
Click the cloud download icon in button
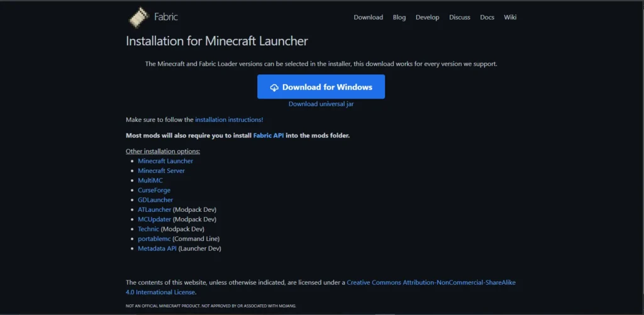point(274,87)
